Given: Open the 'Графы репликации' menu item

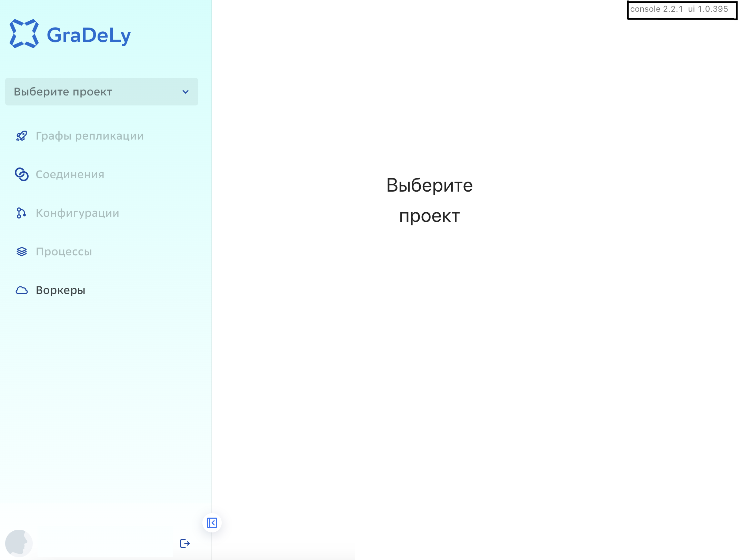Looking at the screenshot, I should (x=90, y=136).
